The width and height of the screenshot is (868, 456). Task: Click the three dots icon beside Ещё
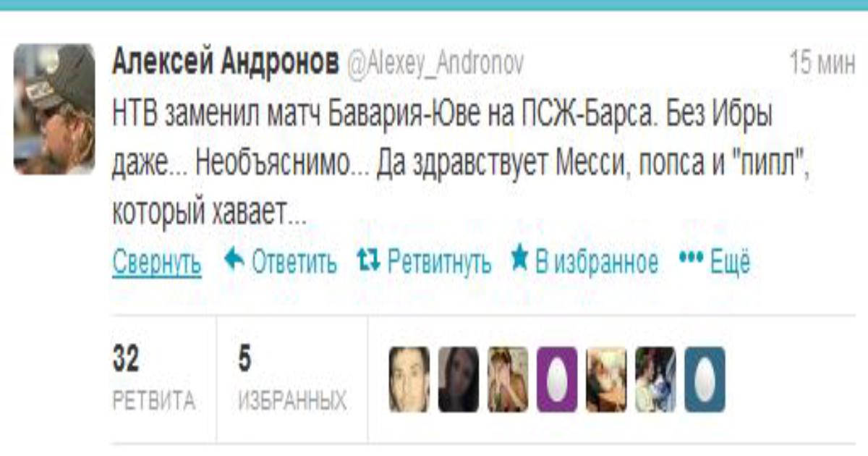tap(691, 258)
